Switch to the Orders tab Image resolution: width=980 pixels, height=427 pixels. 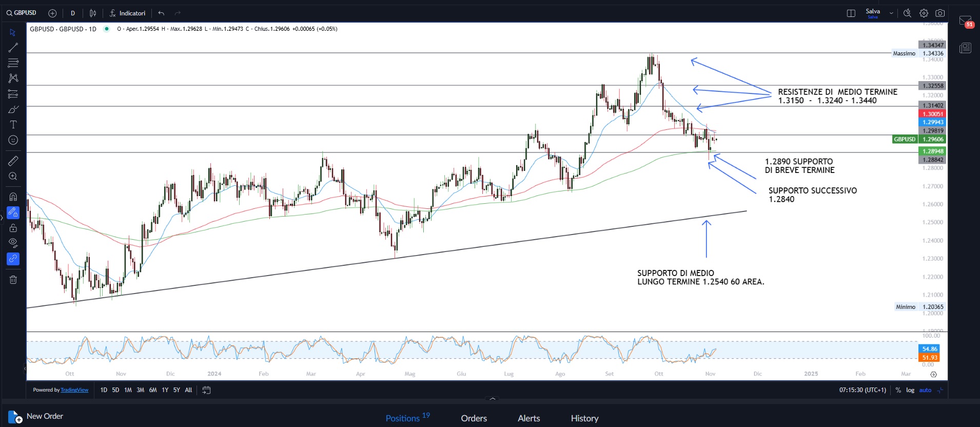tap(474, 418)
